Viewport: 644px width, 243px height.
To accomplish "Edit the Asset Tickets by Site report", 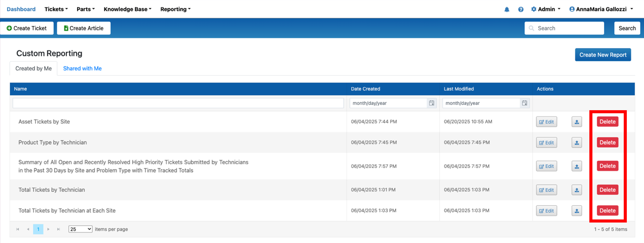I will coord(546,122).
